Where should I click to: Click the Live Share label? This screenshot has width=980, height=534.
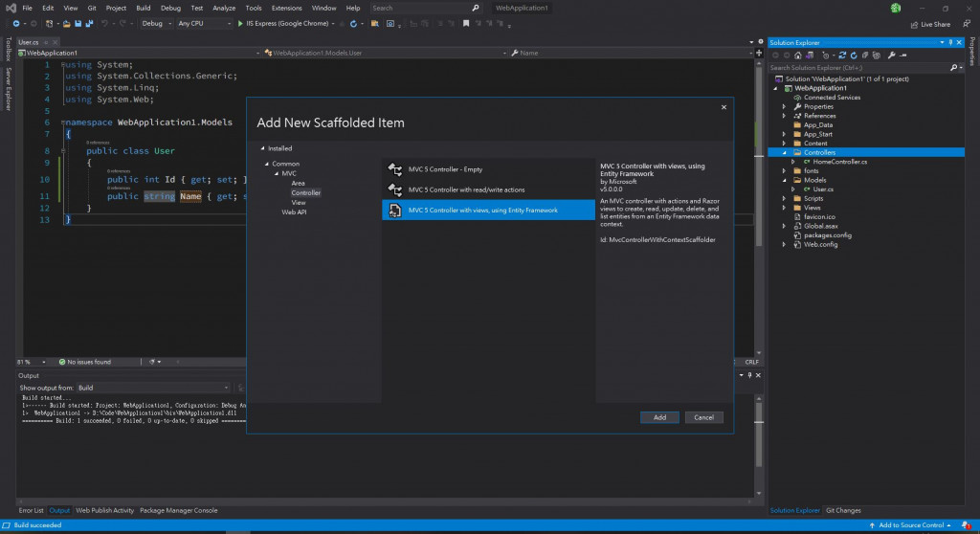tap(936, 24)
